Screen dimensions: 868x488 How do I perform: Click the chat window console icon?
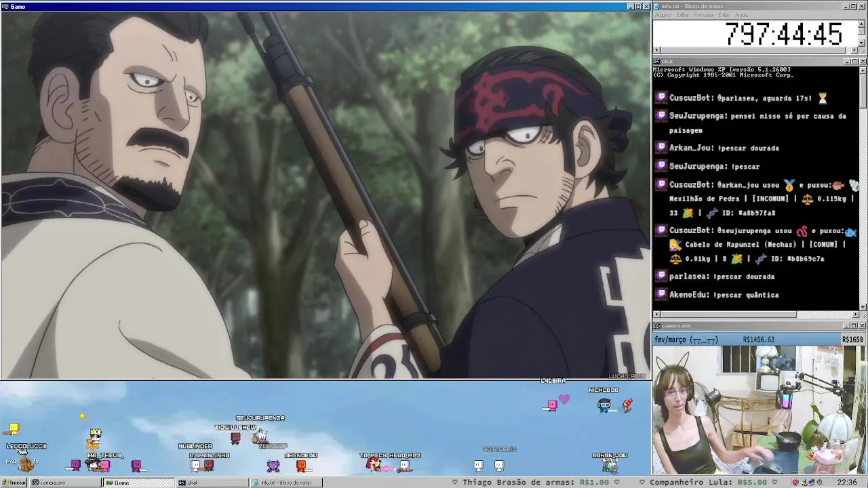tap(657, 62)
